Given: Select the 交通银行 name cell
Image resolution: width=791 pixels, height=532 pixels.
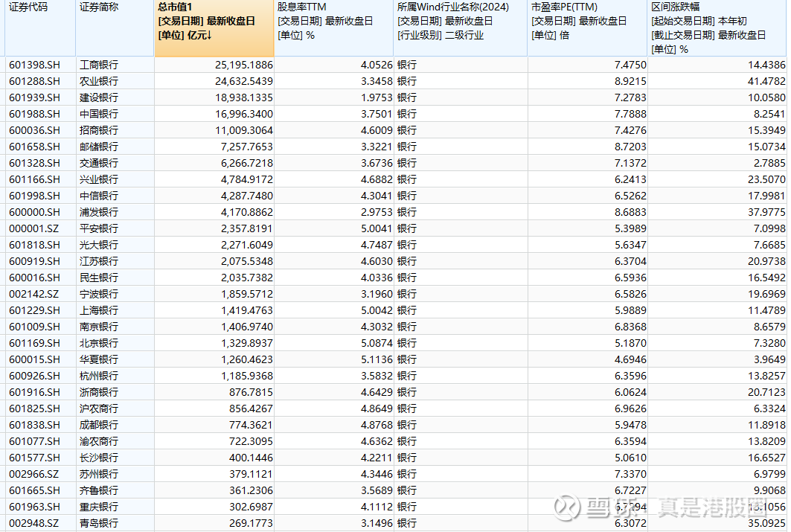Looking at the screenshot, I should 99,164.
